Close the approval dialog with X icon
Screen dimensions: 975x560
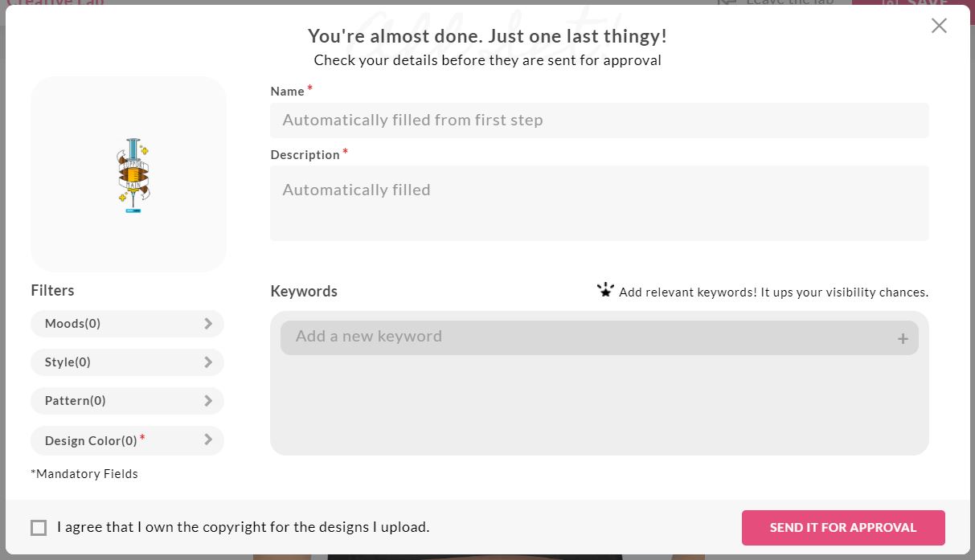point(939,26)
